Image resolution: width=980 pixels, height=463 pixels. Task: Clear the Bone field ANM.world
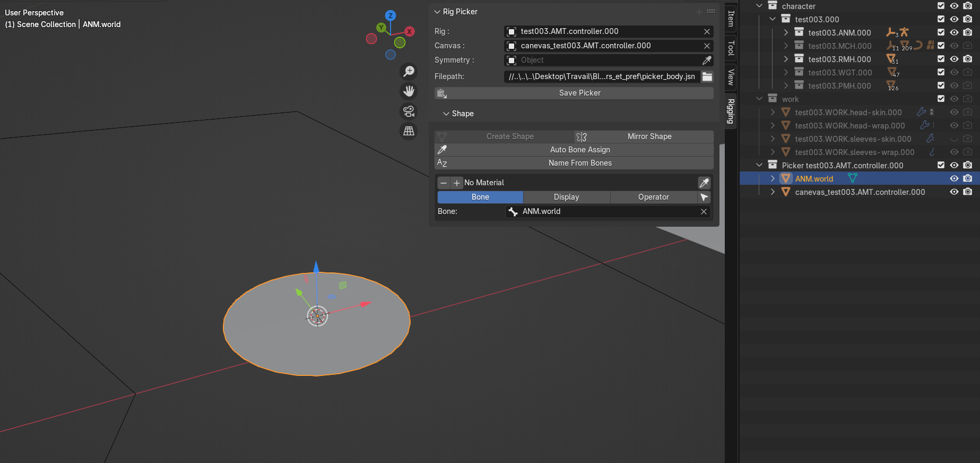704,211
